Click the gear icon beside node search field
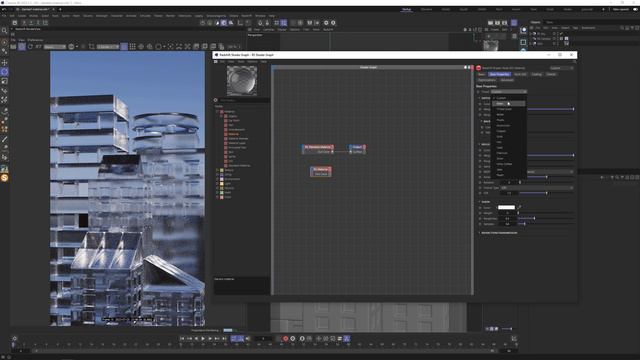The height and width of the screenshot is (360, 640). pos(216,100)
